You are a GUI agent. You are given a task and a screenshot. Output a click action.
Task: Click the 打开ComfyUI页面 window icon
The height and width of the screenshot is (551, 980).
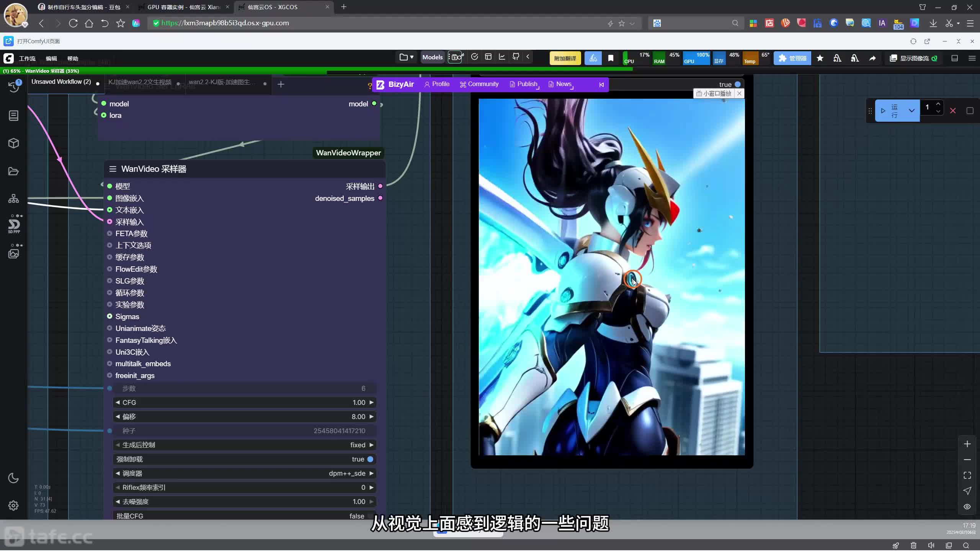click(8, 41)
